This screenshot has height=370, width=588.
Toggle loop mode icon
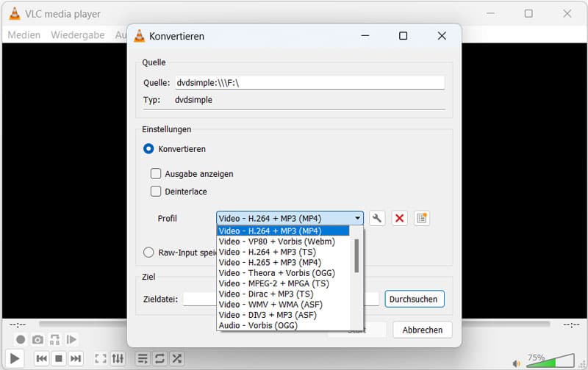click(159, 358)
